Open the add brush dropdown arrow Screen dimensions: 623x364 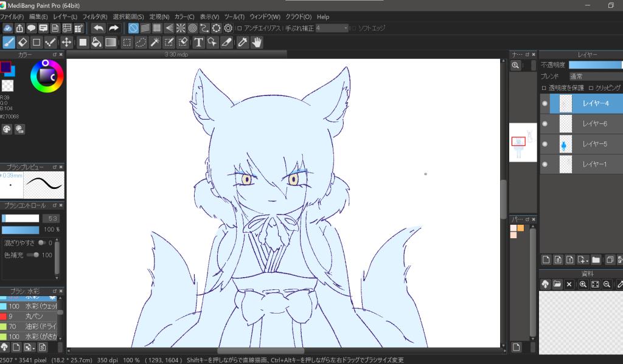33,348
